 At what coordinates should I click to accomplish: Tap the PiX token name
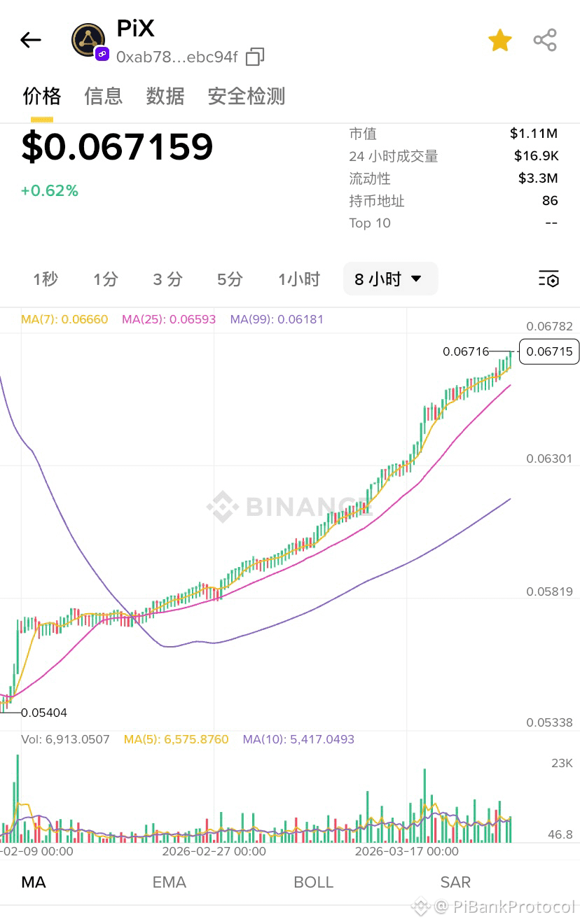click(135, 29)
